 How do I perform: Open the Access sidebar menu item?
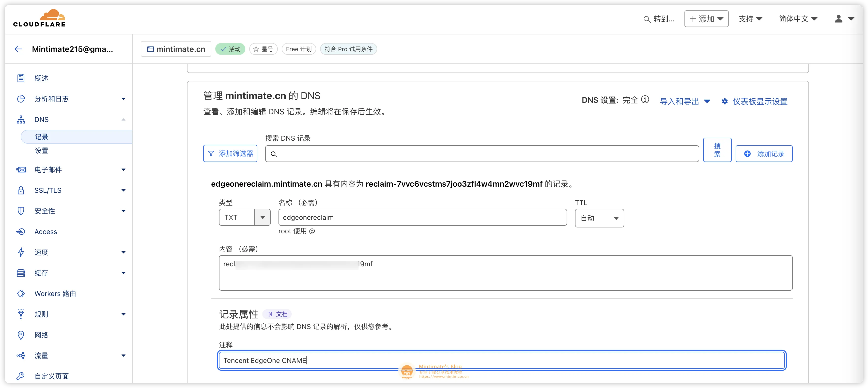point(46,232)
